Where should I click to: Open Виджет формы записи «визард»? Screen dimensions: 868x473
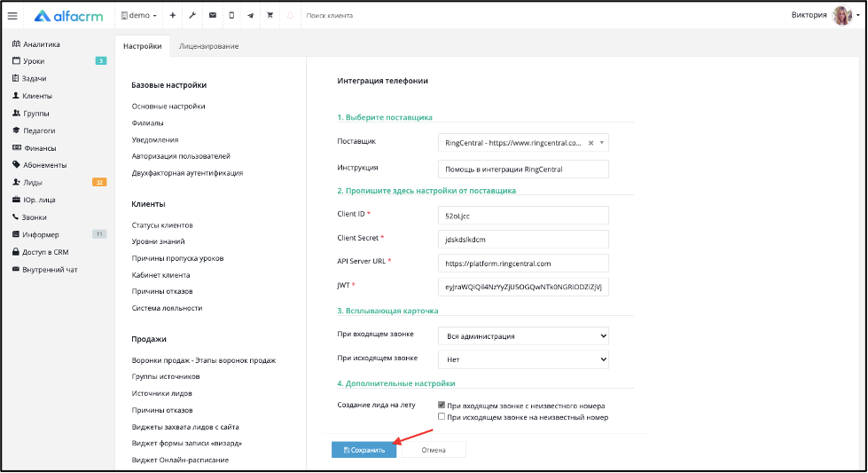(186, 443)
